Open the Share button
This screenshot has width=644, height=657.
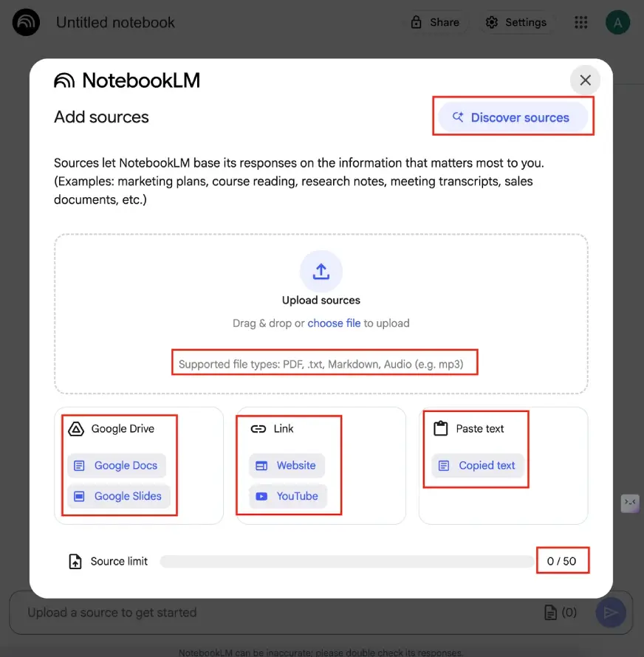pyautogui.click(x=435, y=22)
